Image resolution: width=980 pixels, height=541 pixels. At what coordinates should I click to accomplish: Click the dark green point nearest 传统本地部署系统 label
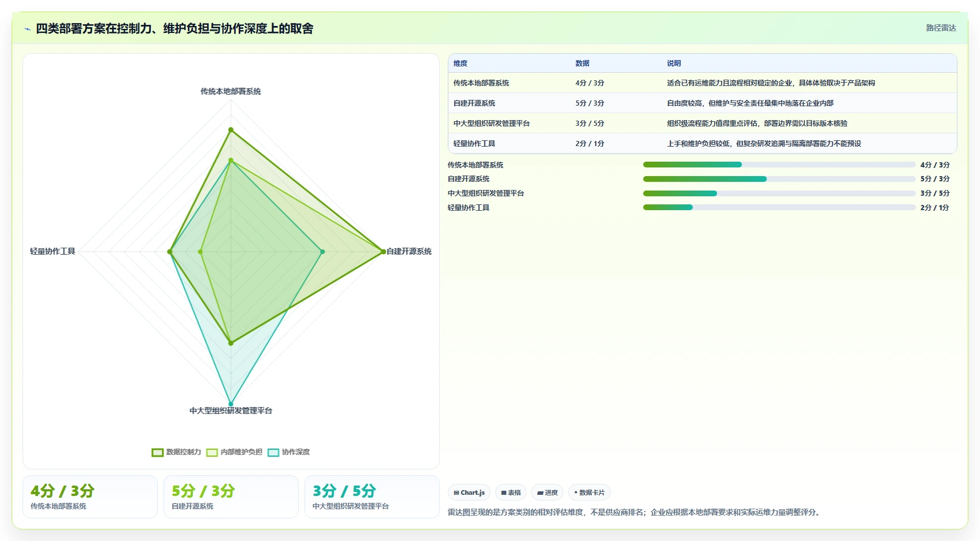tap(231, 130)
